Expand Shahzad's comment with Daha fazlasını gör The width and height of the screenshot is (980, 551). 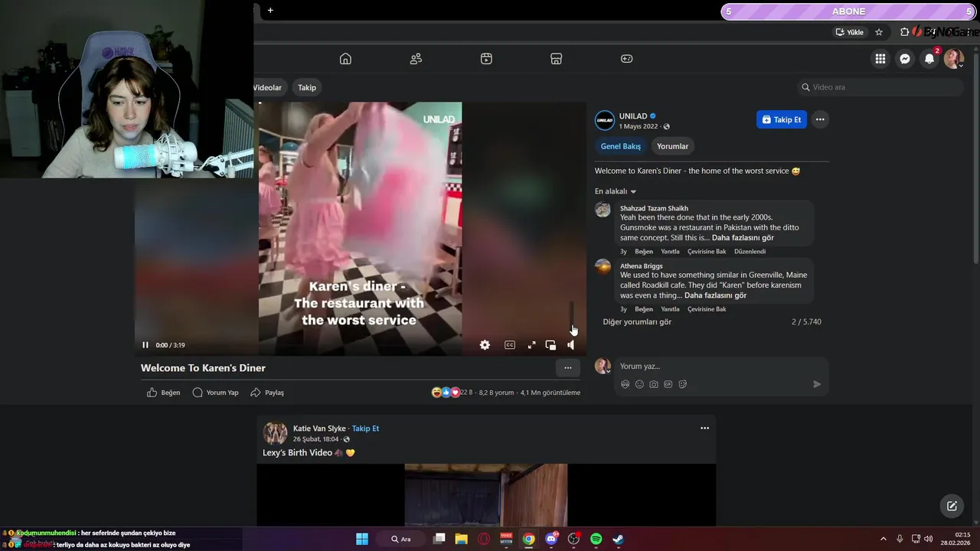click(x=743, y=238)
